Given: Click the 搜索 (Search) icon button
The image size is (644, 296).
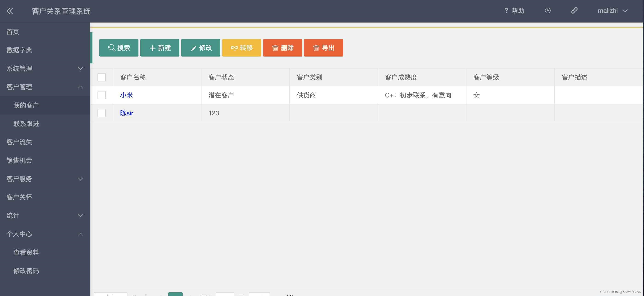Looking at the screenshot, I should (119, 48).
